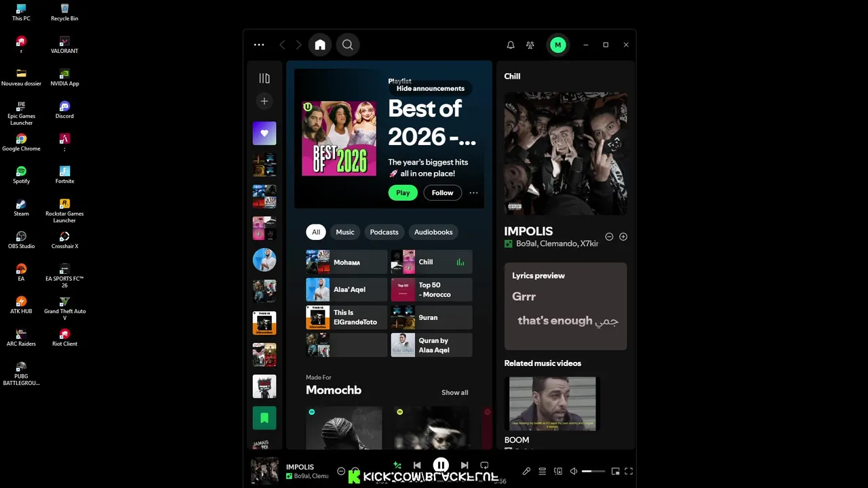Open the BOOM related music video thumbnail
868x488 pixels.
(553, 404)
